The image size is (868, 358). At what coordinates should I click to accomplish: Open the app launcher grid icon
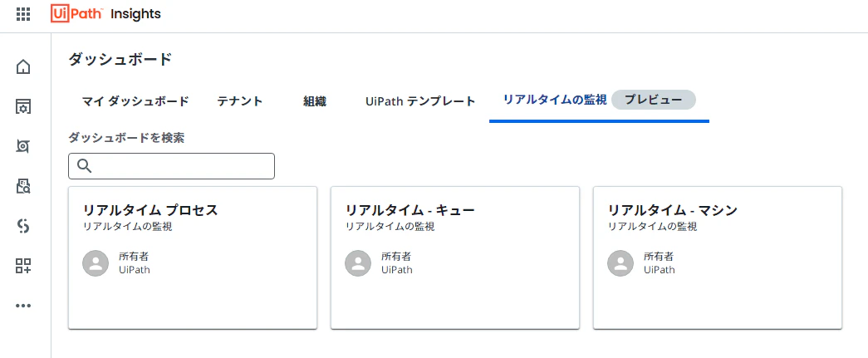[x=23, y=14]
